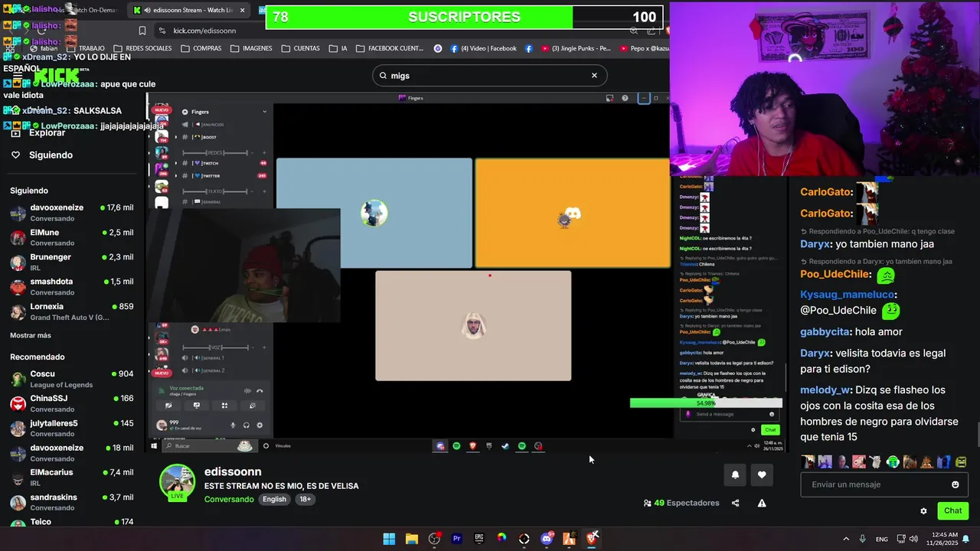Open ElMune channel in the sidebar
The height and width of the screenshot is (551, 980).
point(71,237)
